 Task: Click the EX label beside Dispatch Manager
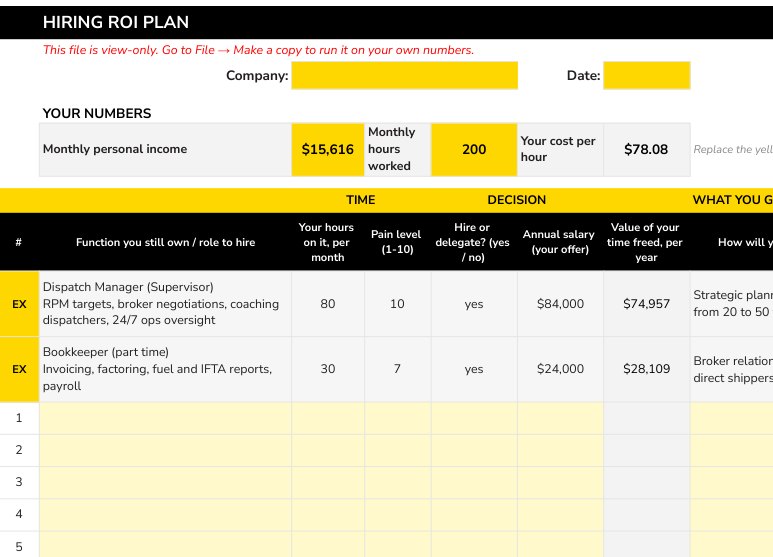[x=19, y=304]
